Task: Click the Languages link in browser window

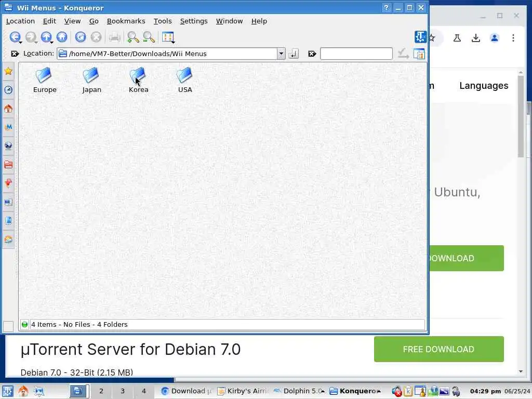Action: click(x=484, y=86)
